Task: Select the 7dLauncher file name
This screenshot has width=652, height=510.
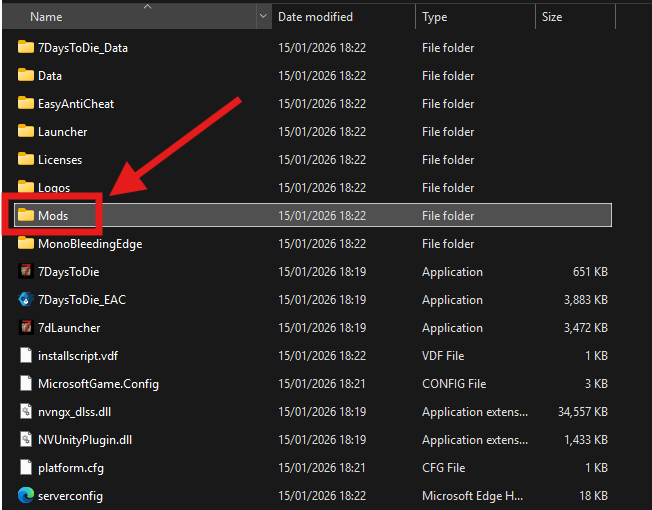Action: (x=69, y=328)
